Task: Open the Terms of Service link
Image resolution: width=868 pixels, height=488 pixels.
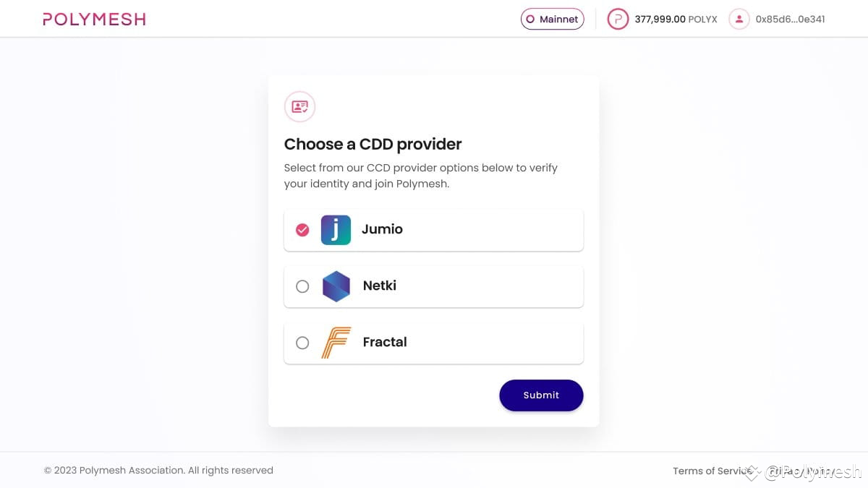Action: pos(712,471)
